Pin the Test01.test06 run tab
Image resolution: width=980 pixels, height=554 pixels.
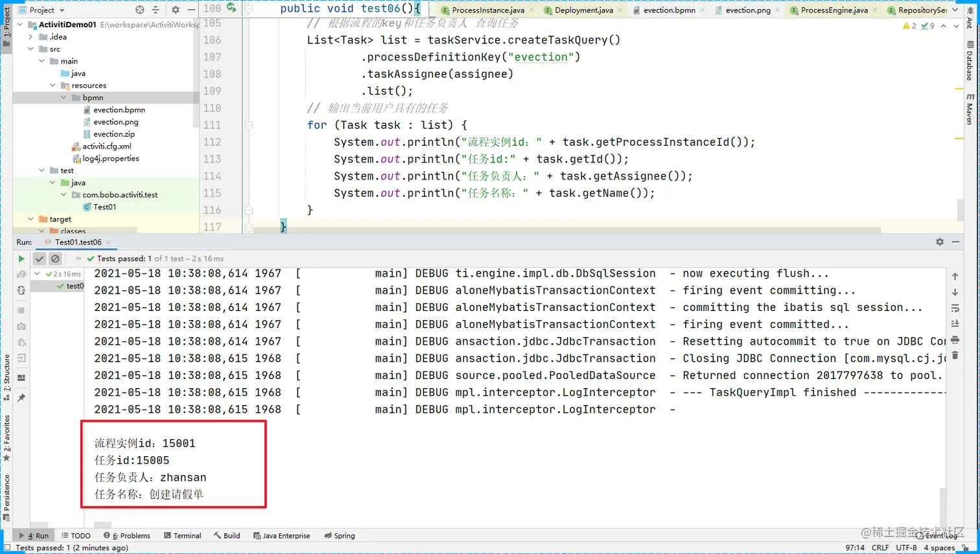click(x=21, y=398)
